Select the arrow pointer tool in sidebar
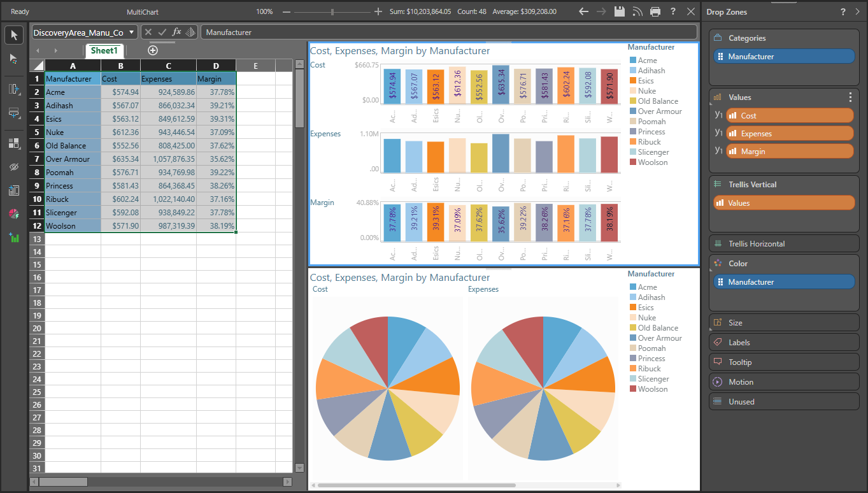Image resolution: width=868 pixels, height=493 pixels. click(14, 35)
